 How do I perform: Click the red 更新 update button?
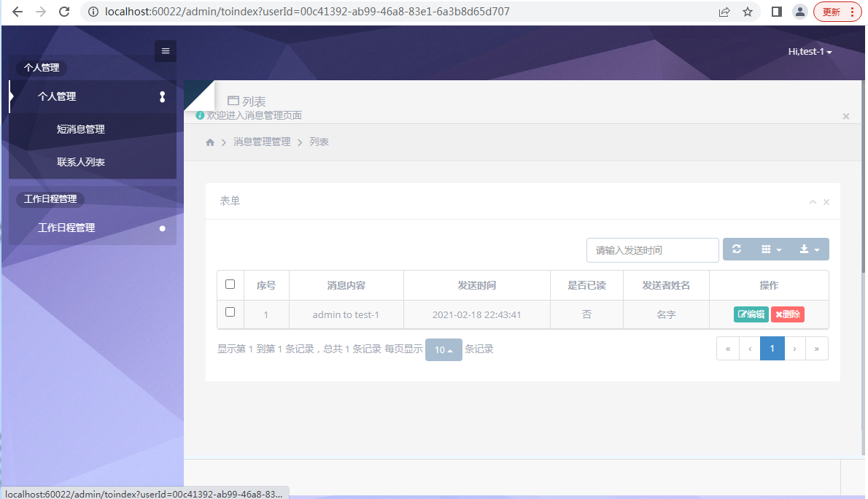point(837,12)
